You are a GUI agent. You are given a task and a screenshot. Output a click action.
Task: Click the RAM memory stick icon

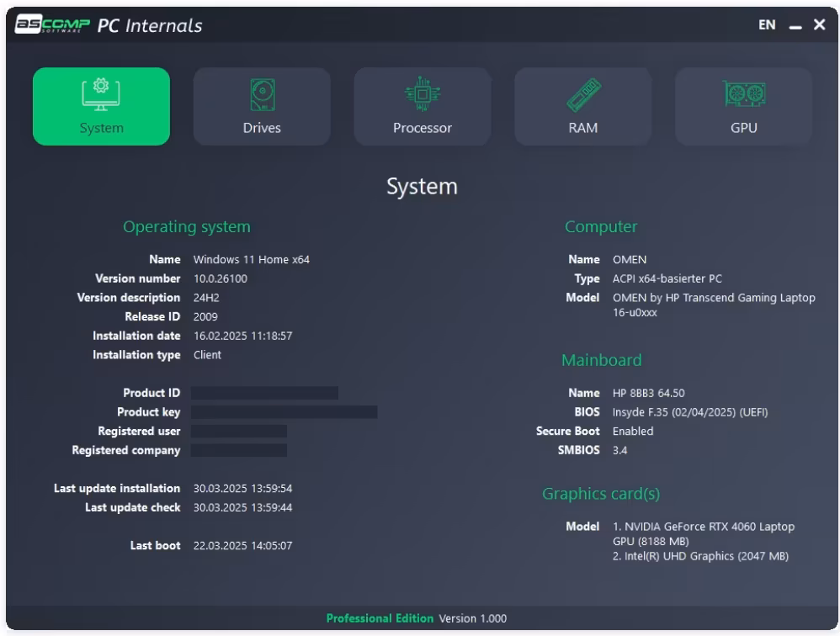583,93
